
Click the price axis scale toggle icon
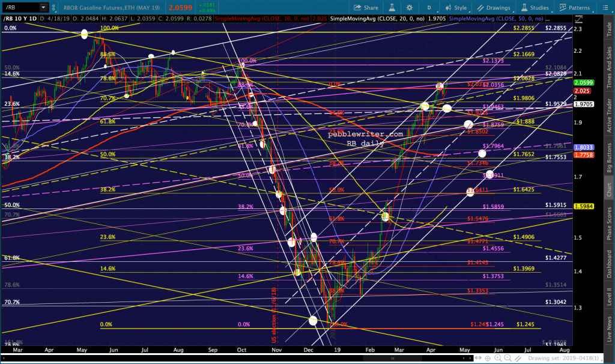(x=578, y=19)
